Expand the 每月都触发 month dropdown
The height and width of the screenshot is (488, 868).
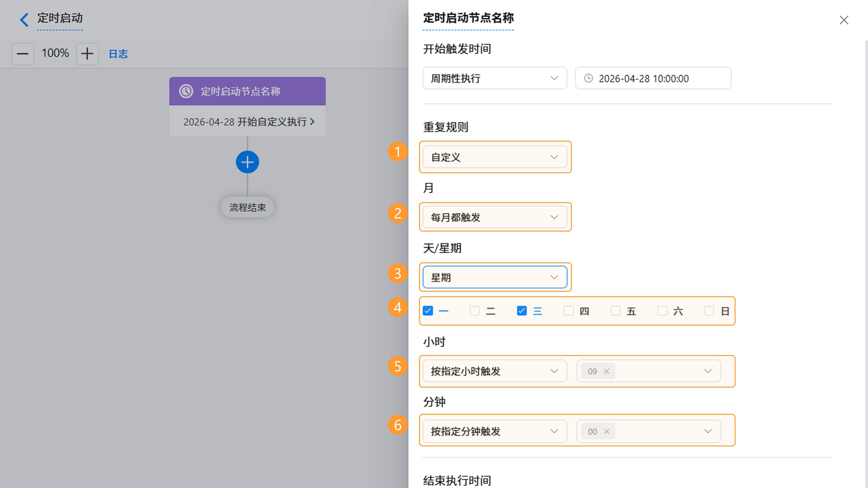pos(495,217)
